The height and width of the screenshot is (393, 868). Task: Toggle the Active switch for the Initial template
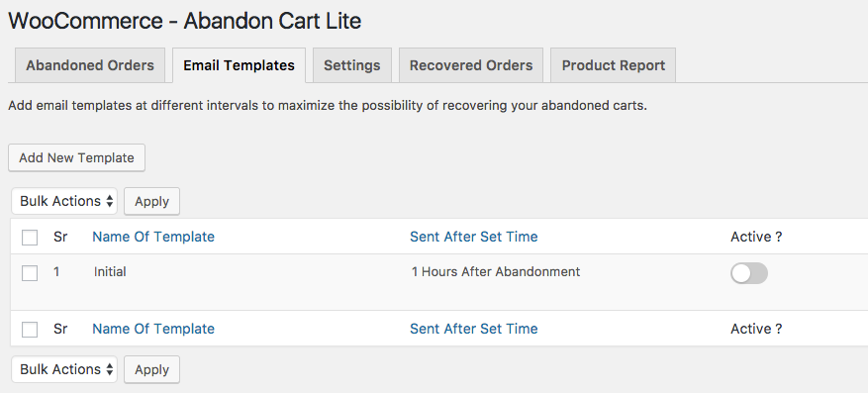(x=749, y=273)
